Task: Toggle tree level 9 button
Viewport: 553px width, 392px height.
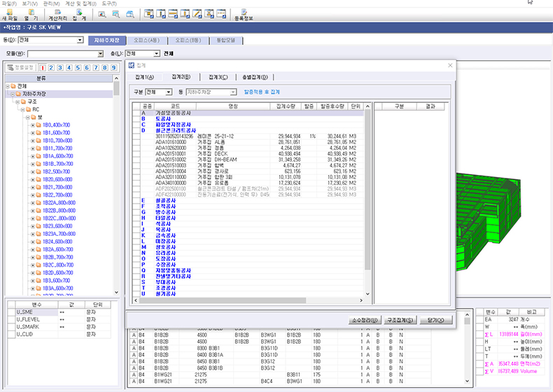Action: 113,68
